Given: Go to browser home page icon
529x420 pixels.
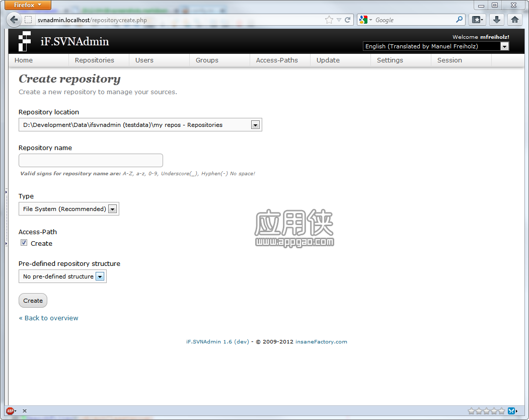Looking at the screenshot, I should click(x=515, y=20).
